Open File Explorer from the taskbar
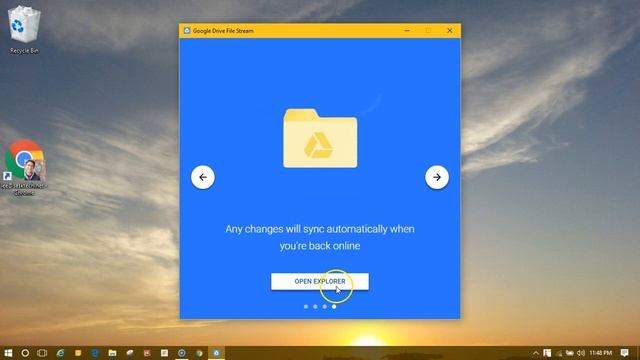The image size is (640, 360). click(112, 353)
